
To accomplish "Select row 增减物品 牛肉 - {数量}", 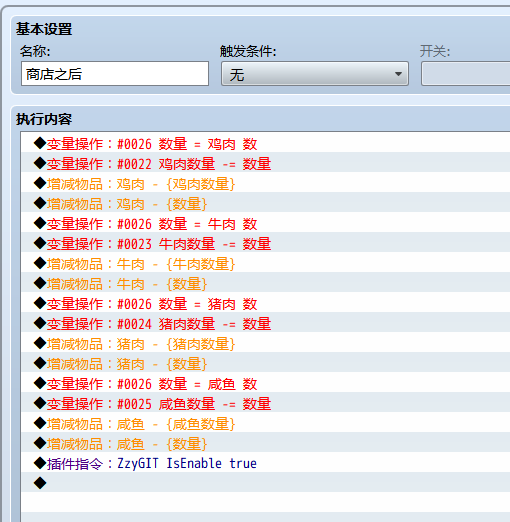I will (x=265, y=282).
